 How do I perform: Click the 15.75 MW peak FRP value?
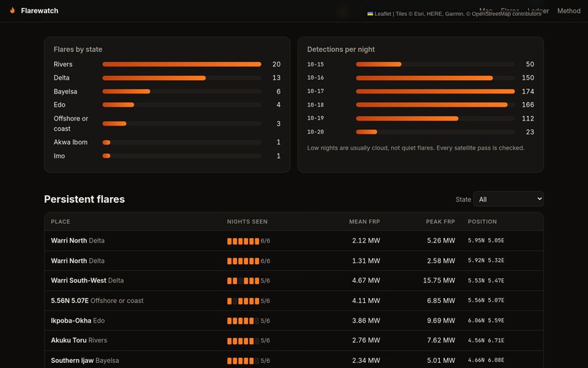(x=438, y=280)
